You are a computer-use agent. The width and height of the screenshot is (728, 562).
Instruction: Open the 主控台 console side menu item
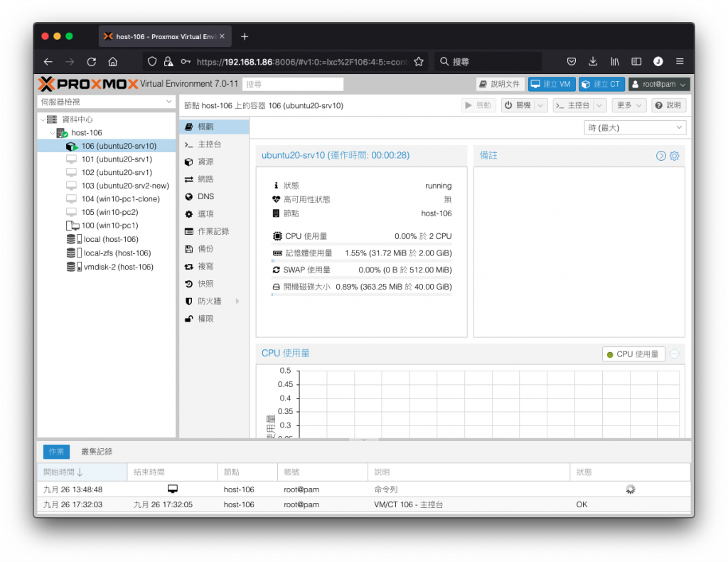(214, 144)
